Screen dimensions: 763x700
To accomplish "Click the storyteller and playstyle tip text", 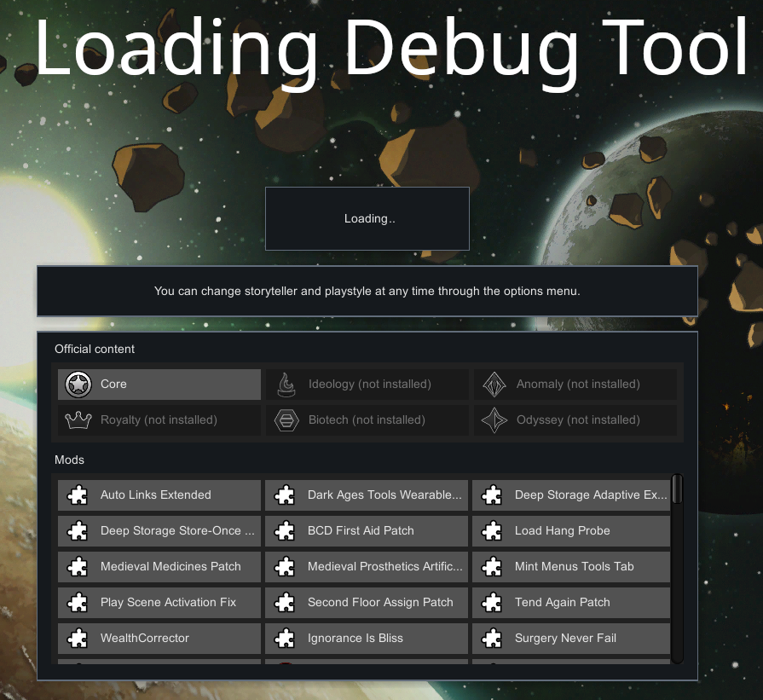I will tap(367, 291).
